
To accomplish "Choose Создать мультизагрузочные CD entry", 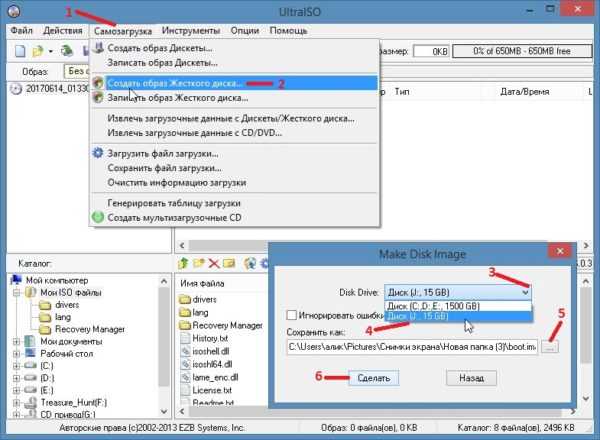I will coord(235,218).
